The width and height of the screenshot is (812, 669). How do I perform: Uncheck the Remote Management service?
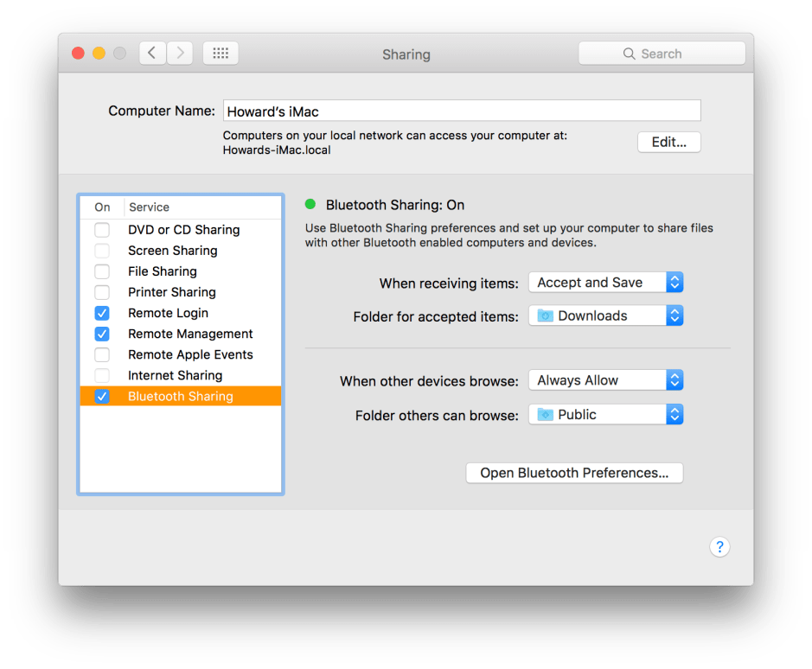click(102, 334)
